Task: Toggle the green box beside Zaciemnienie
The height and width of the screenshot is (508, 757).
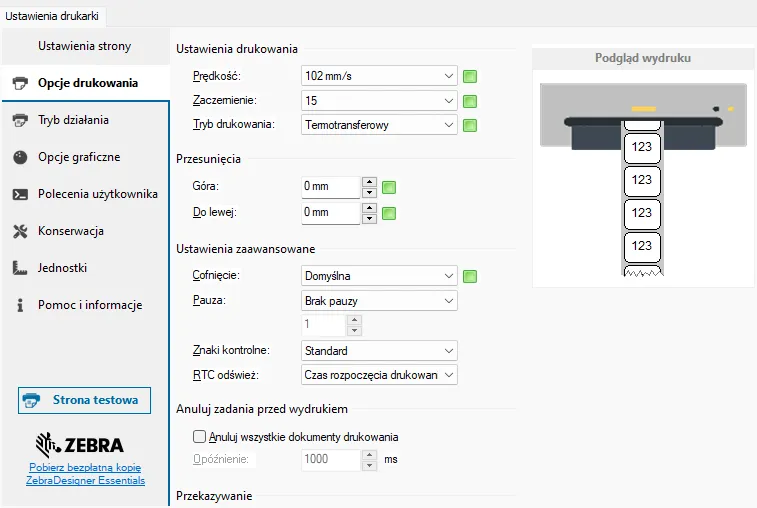Action: click(x=470, y=101)
